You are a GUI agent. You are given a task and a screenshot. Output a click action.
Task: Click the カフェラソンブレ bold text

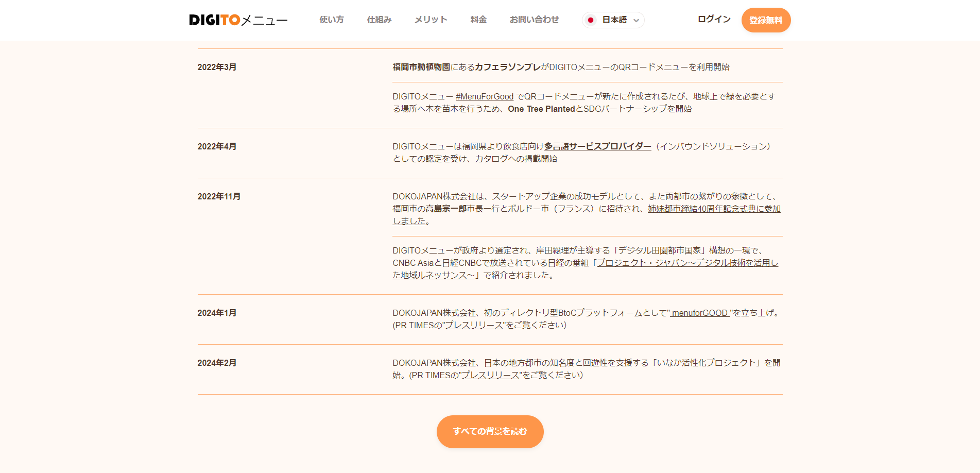508,67
